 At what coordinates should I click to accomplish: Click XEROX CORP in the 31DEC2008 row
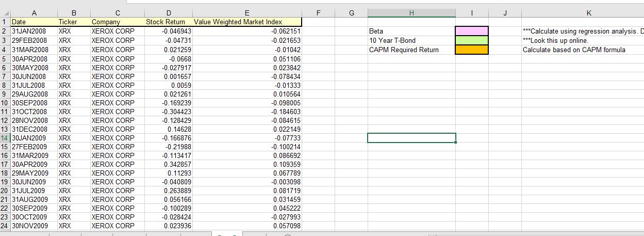tap(117, 129)
